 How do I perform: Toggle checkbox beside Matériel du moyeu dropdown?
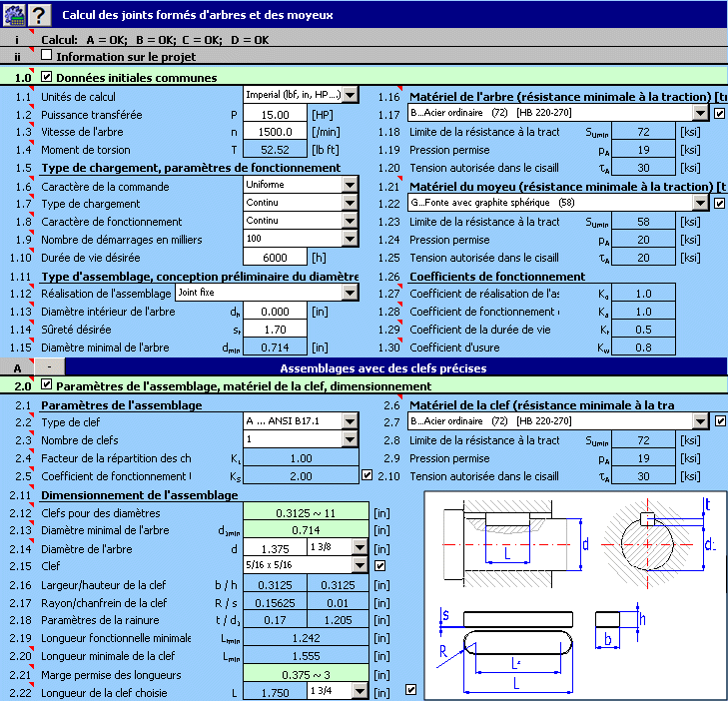click(719, 203)
